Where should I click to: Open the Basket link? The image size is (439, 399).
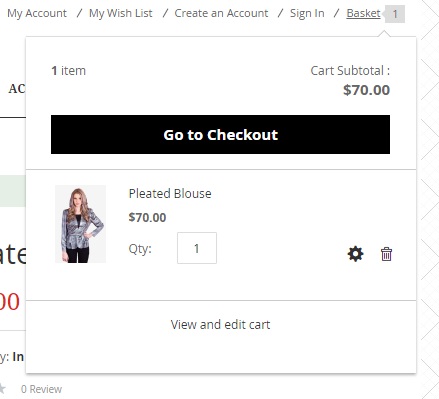(x=363, y=13)
